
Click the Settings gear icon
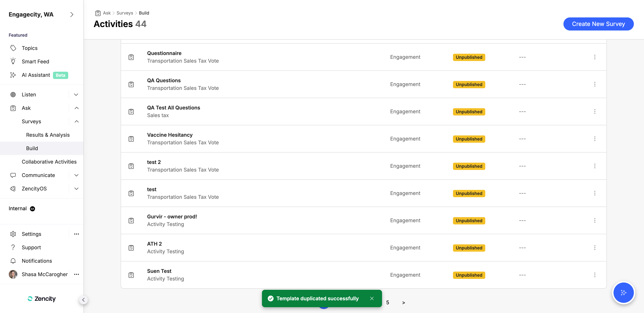[x=13, y=234]
